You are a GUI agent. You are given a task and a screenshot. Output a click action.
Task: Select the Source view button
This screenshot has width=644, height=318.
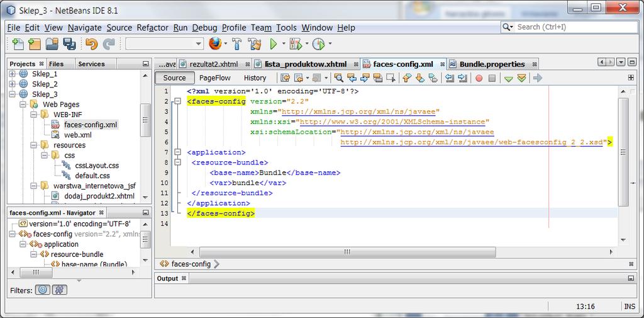(x=174, y=77)
